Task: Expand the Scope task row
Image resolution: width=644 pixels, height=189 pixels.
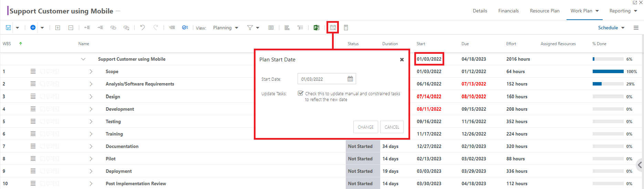Action: (x=91, y=71)
